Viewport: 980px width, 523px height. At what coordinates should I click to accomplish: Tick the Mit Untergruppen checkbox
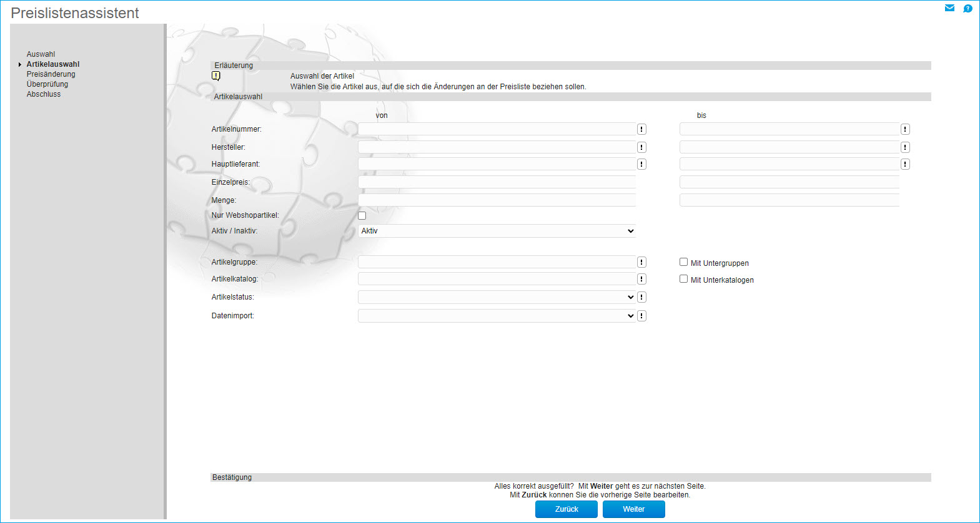[683, 262]
